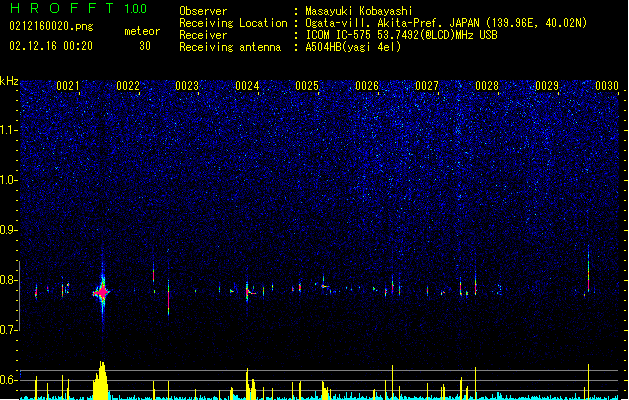The image size is (629, 400).
Task: Click the 0022 time marker
Action: tap(128, 86)
